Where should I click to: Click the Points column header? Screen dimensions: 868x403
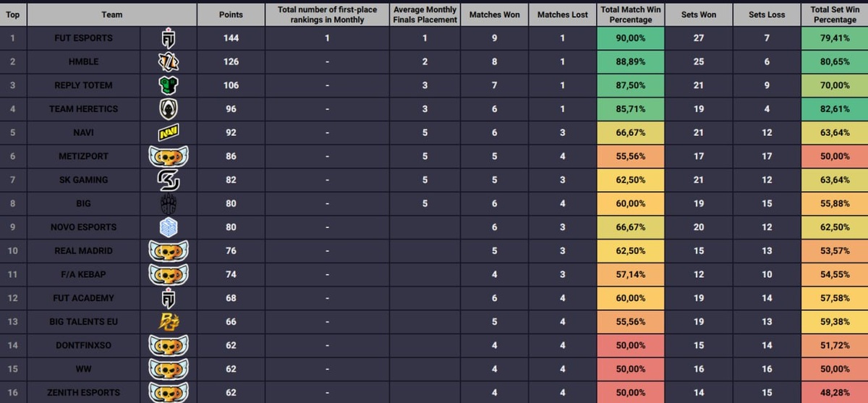tap(231, 14)
